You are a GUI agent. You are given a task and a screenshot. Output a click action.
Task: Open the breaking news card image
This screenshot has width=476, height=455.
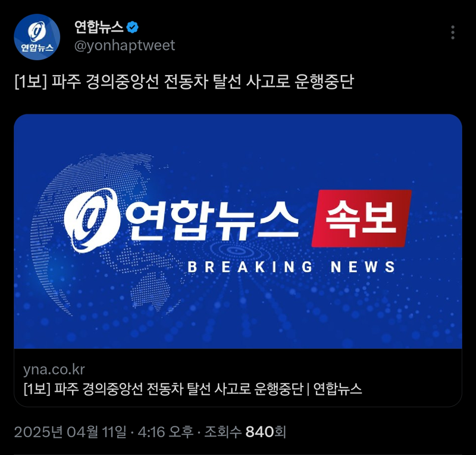(x=238, y=231)
